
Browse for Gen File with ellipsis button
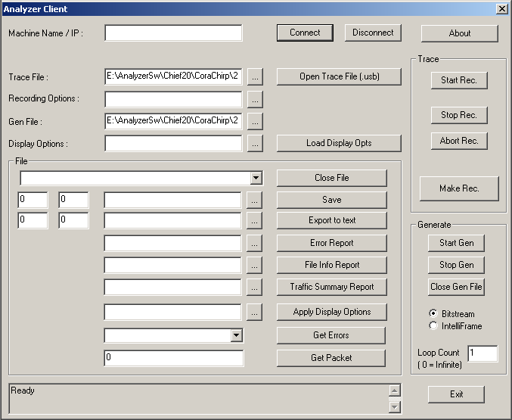point(255,121)
